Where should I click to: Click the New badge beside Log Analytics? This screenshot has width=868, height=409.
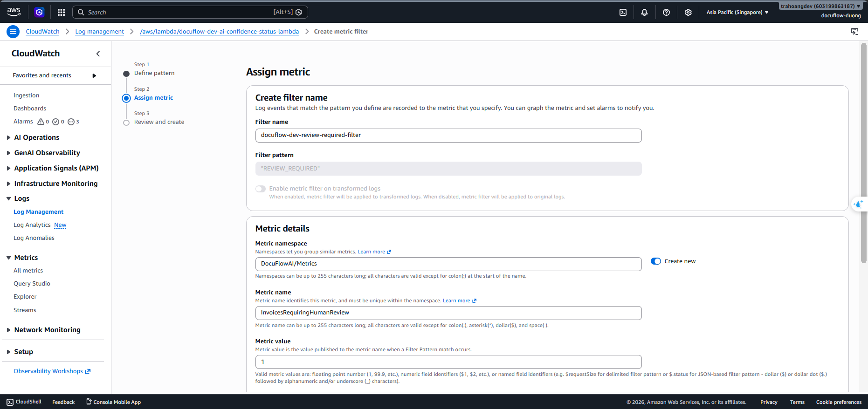pyautogui.click(x=60, y=225)
